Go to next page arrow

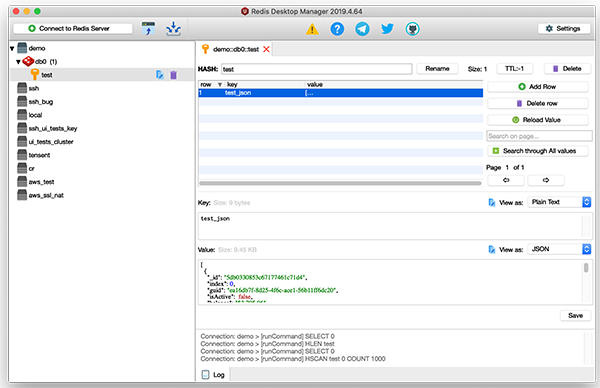[546, 180]
